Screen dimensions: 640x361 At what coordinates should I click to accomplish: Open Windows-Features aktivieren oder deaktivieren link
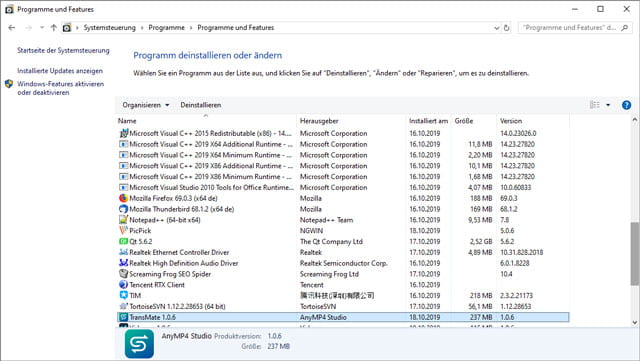(60, 88)
